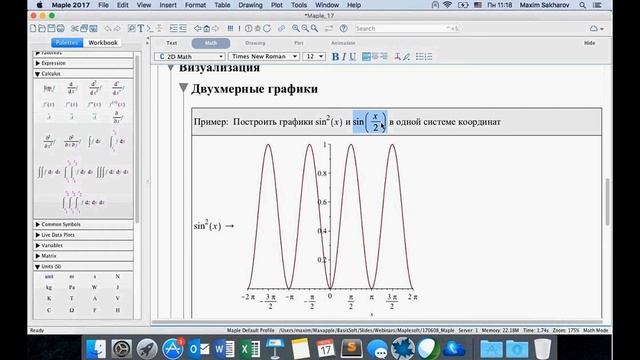Screen dimensions: 640x360
Task: Open Calendar from the Dock
Action: tap(326, 349)
